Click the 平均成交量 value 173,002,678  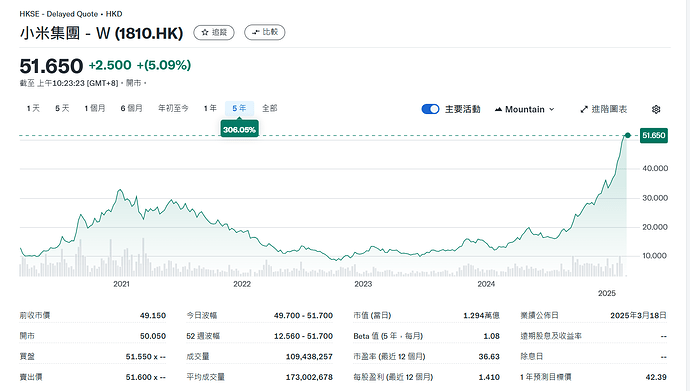point(309,377)
